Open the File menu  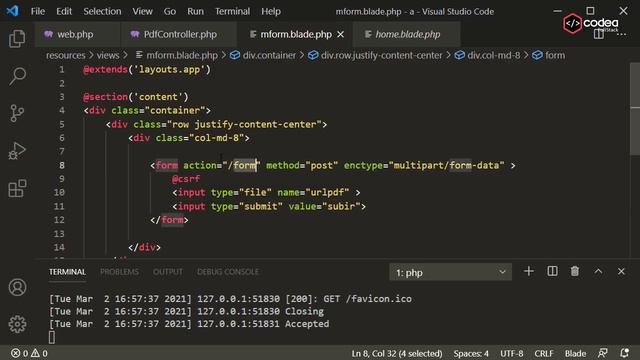click(38, 11)
